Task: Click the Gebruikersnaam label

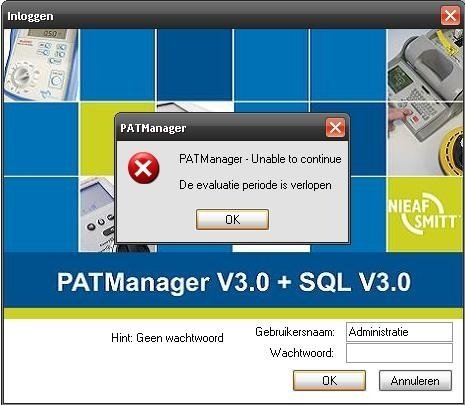Action: pyautogui.click(x=295, y=332)
